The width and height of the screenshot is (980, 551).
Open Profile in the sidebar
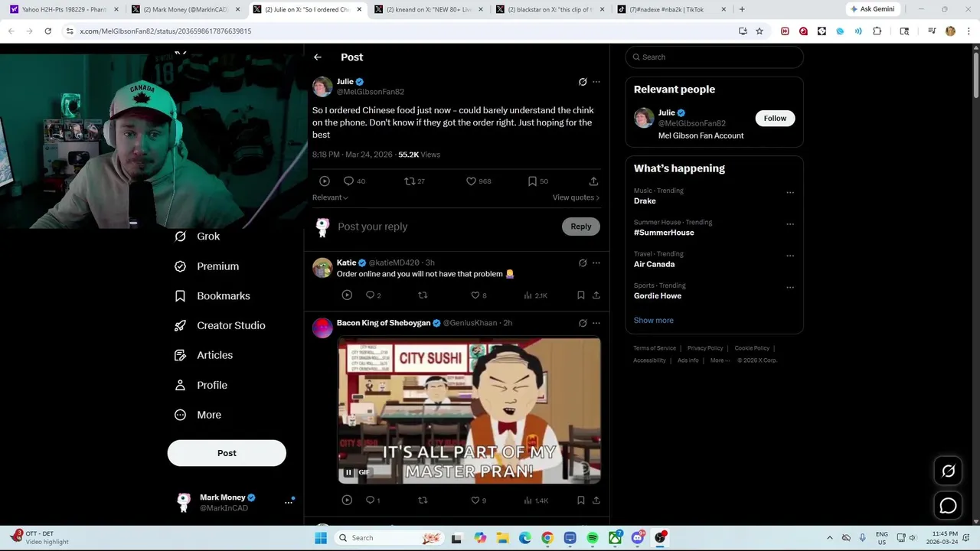pos(201,385)
